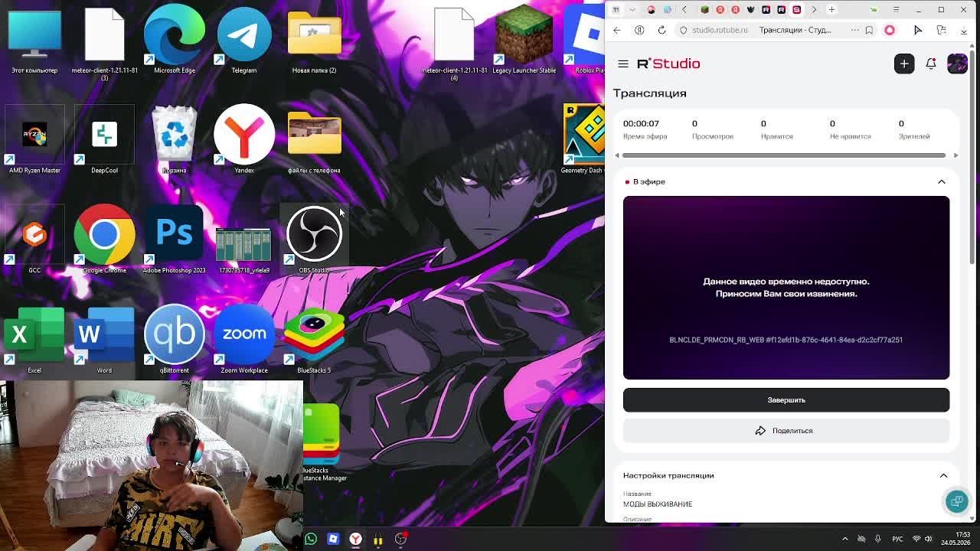Select the Recycle Bin desktop icon

click(175, 140)
